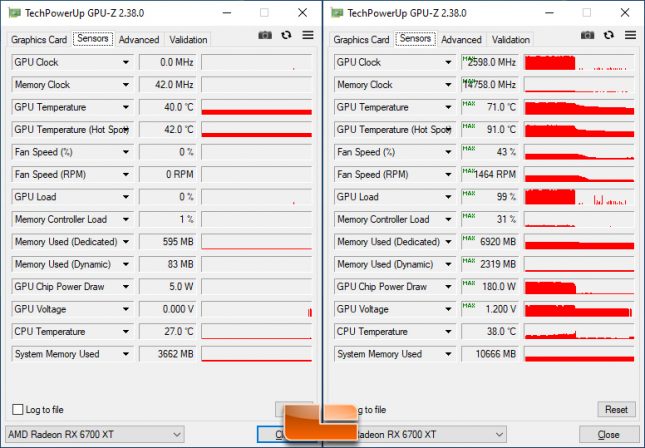This screenshot has width=645, height=448.
Task: Switch to Graphics Card tab in right window
Action: click(362, 40)
